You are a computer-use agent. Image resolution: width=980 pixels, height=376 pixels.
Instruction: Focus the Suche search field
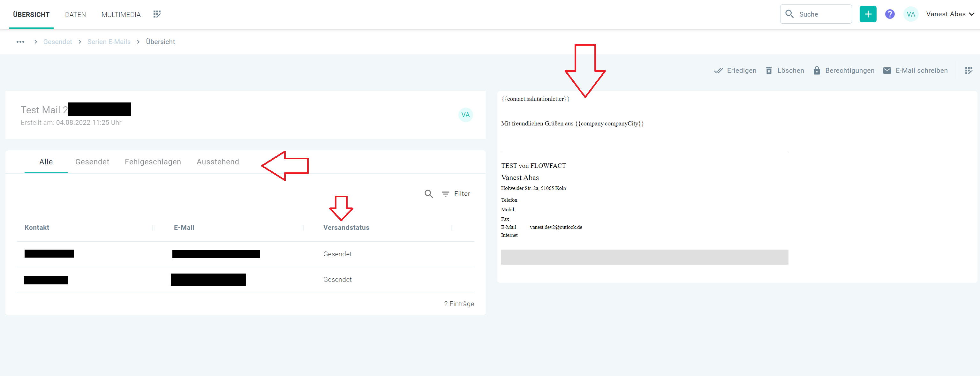tap(816, 14)
